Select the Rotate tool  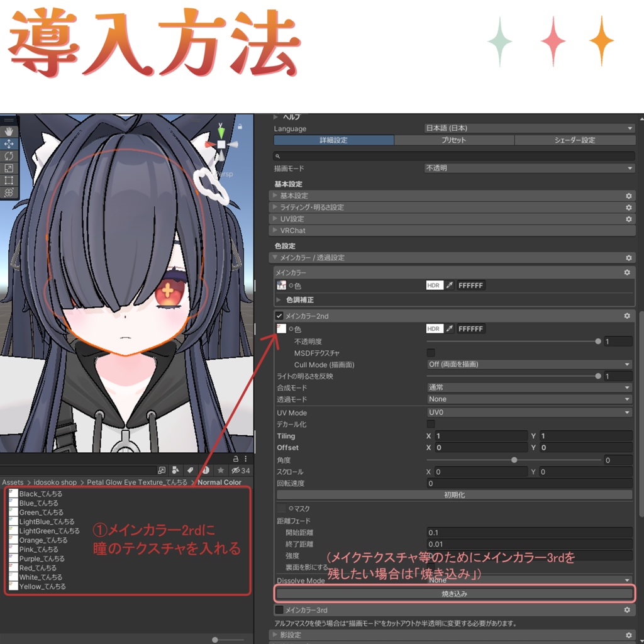[x=9, y=156]
